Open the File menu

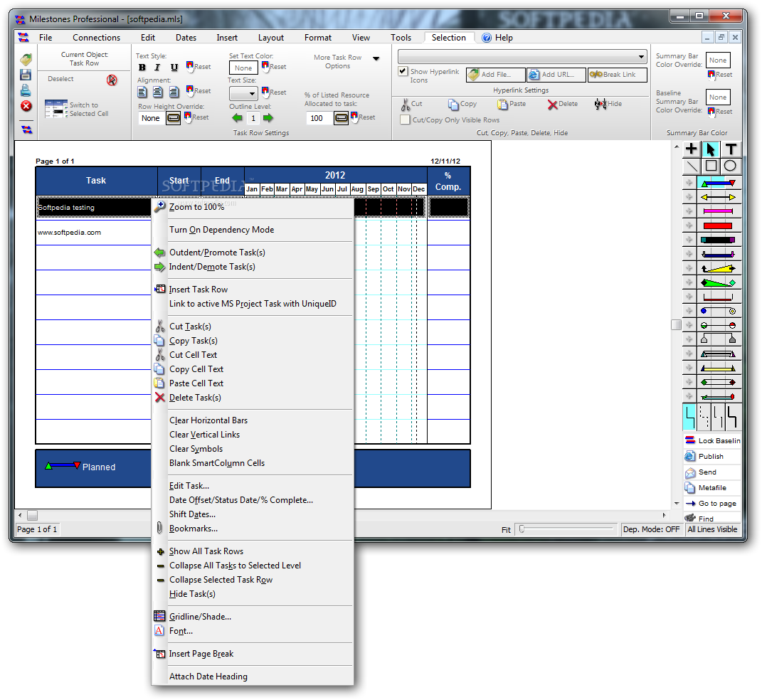pos(46,38)
